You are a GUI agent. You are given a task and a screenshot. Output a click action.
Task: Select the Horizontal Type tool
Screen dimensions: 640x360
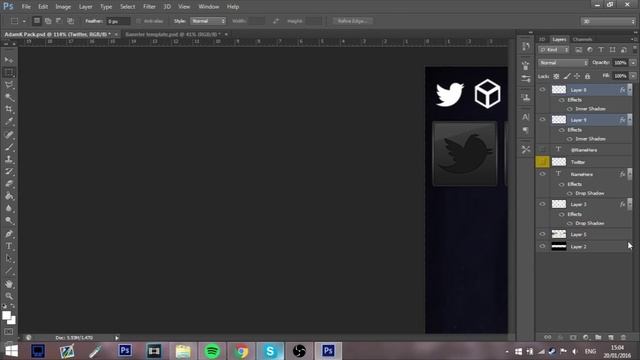tap(9, 246)
